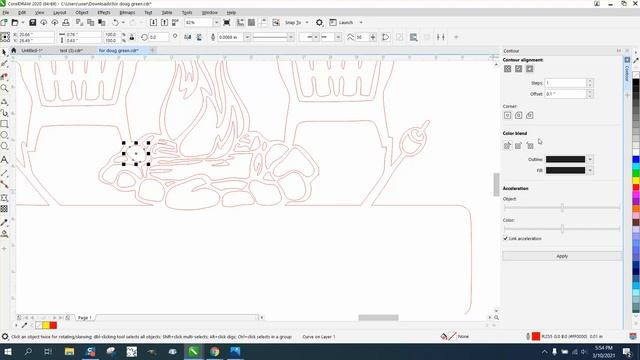
Task: Click the Paste icon in the toolbar
Action: (x=102, y=22)
